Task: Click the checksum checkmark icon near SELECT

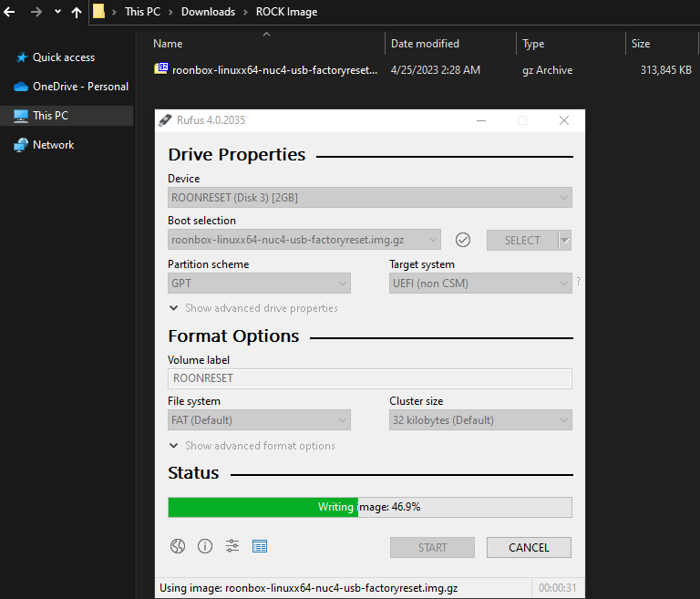Action: point(463,240)
